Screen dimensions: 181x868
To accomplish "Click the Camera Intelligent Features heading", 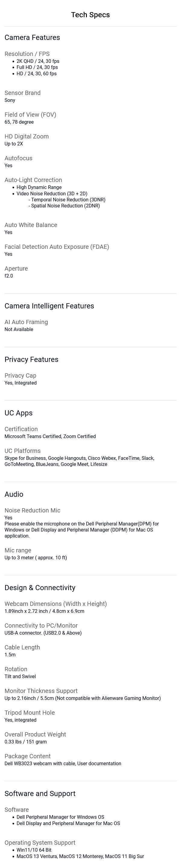I will (x=49, y=306).
